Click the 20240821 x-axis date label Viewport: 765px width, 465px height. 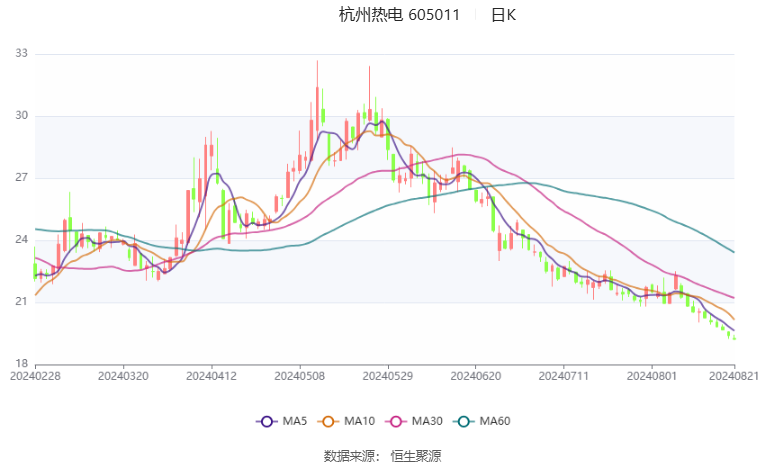point(734,377)
